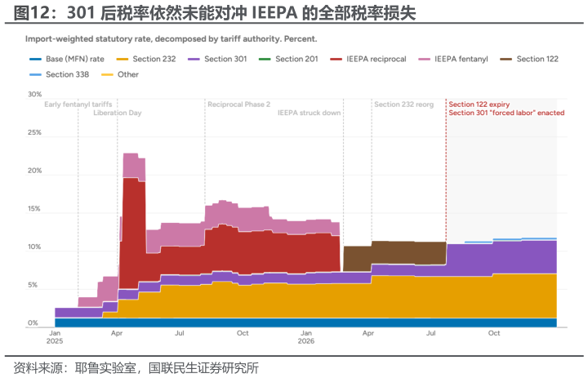
Task: Toggle the Section 201 legend entry
Action: pos(288,59)
